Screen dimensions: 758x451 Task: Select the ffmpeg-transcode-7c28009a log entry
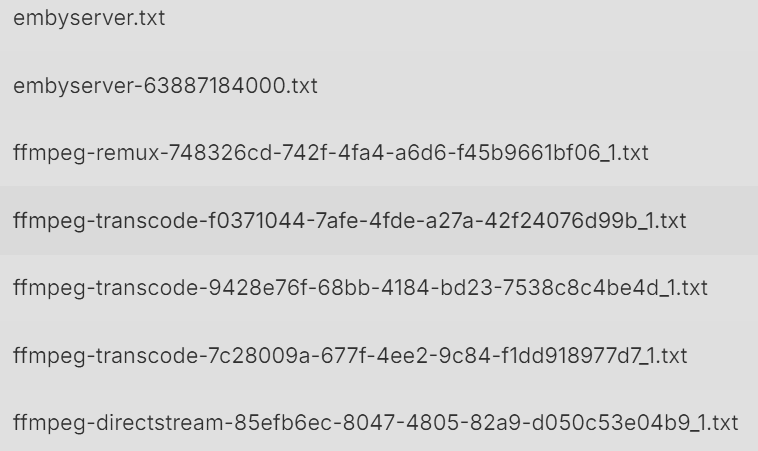tap(379, 355)
